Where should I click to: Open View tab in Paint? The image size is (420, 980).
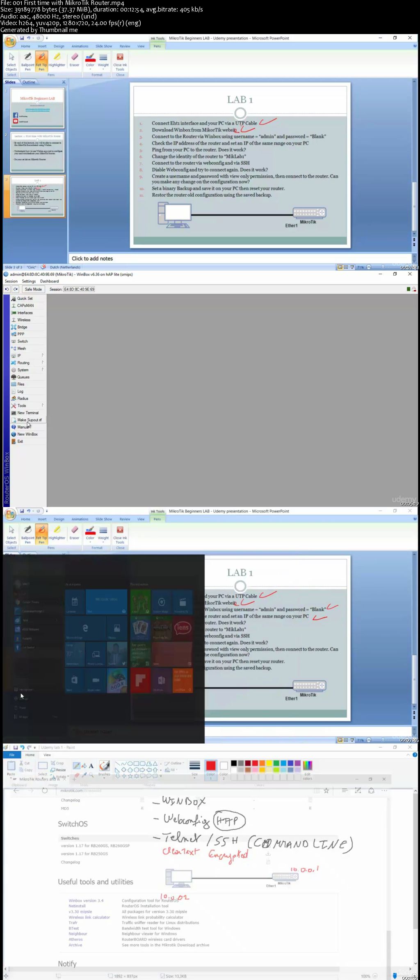(47, 755)
